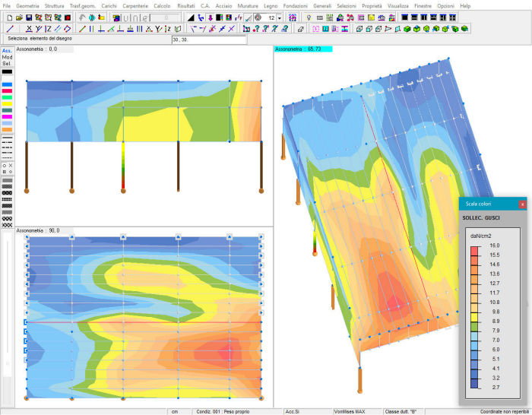Click the eraser tool icon
The height and width of the screenshot is (415, 532).
[301, 28]
